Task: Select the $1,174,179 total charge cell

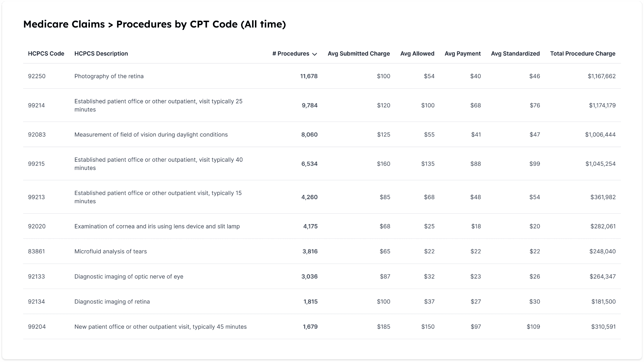Action: [x=602, y=105]
